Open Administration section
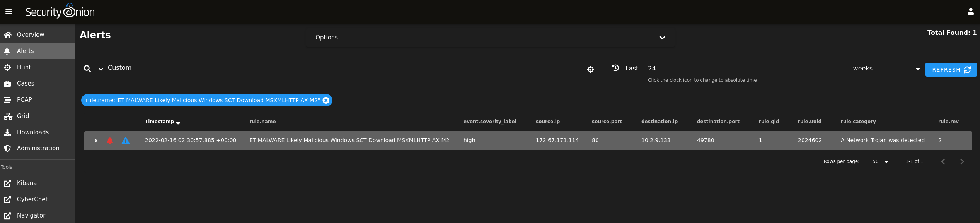The image size is (980, 223). pos(37,148)
